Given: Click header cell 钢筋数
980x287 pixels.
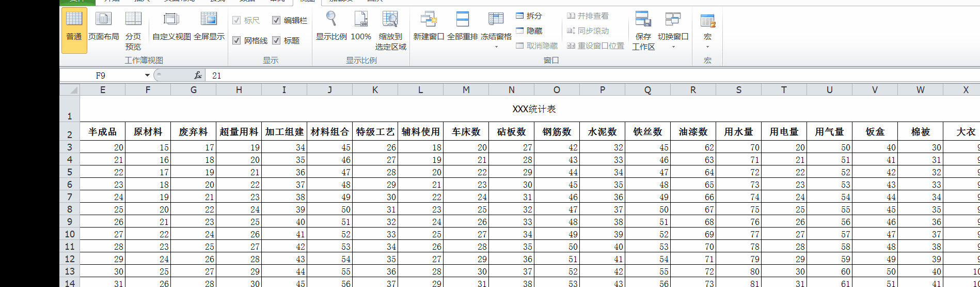Looking at the screenshot, I should (x=557, y=132).
